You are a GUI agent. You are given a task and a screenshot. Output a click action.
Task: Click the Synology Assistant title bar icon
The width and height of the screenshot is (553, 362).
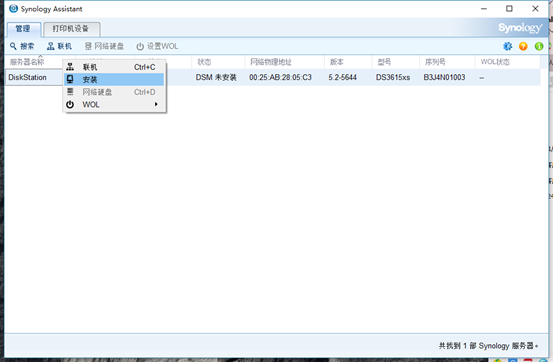pos(13,8)
